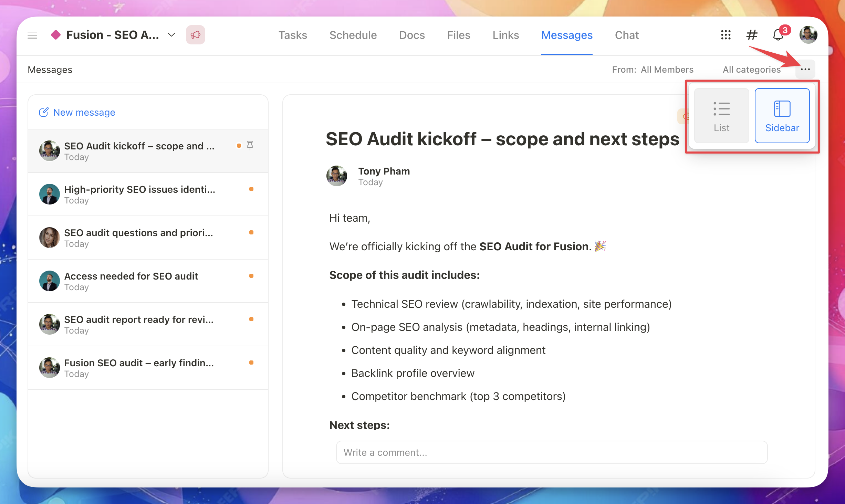Viewport: 845px width, 504px height.
Task: Open the hamburger menu
Action: (32, 35)
